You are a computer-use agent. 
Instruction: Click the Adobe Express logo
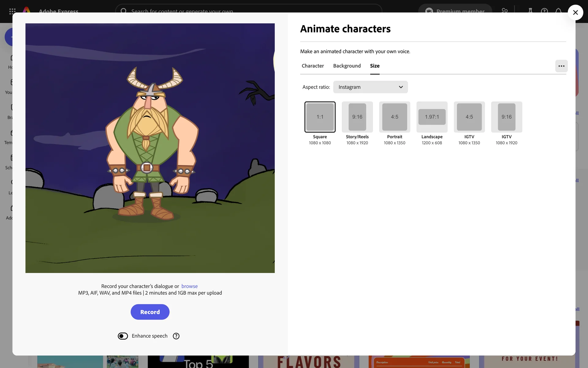tap(27, 10)
